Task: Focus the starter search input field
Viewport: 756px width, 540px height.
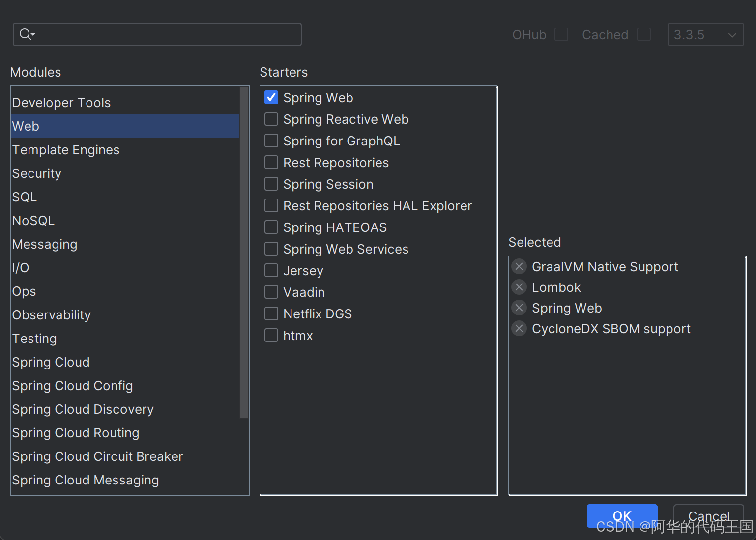Action: [x=157, y=34]
